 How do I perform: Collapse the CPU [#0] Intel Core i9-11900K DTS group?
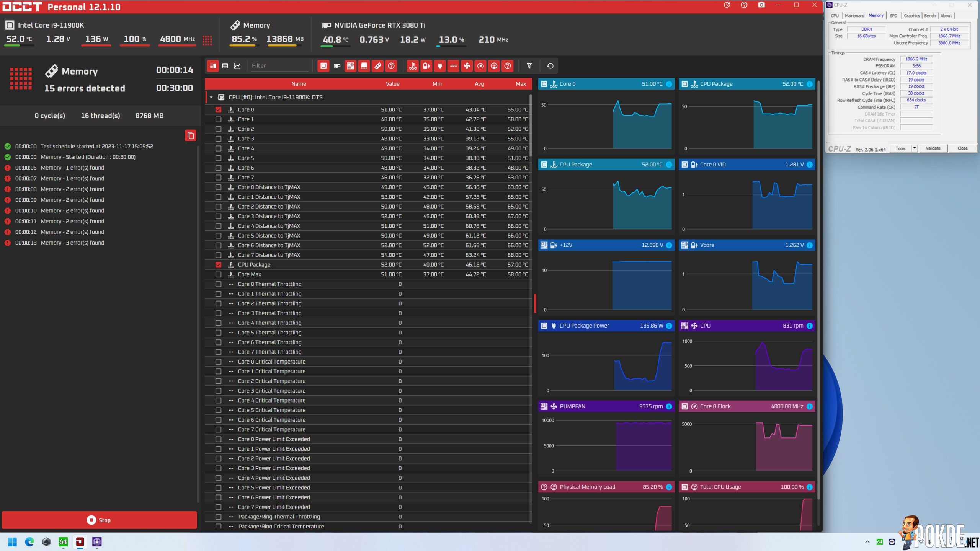(211, 97)
